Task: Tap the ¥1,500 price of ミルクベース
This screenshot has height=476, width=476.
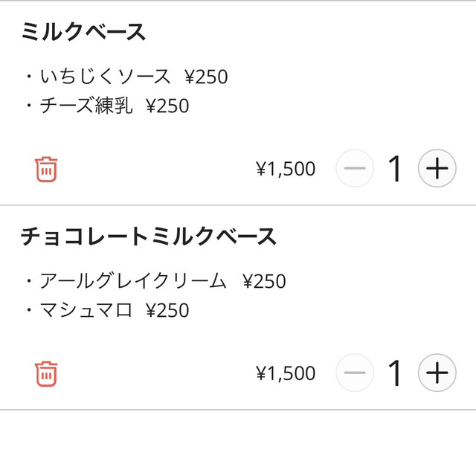Action: (286, 170)
